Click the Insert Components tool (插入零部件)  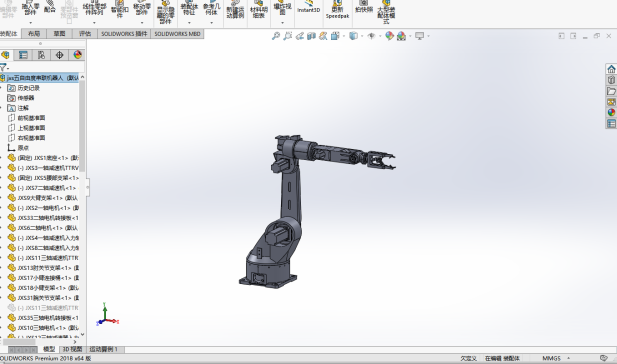30,8
